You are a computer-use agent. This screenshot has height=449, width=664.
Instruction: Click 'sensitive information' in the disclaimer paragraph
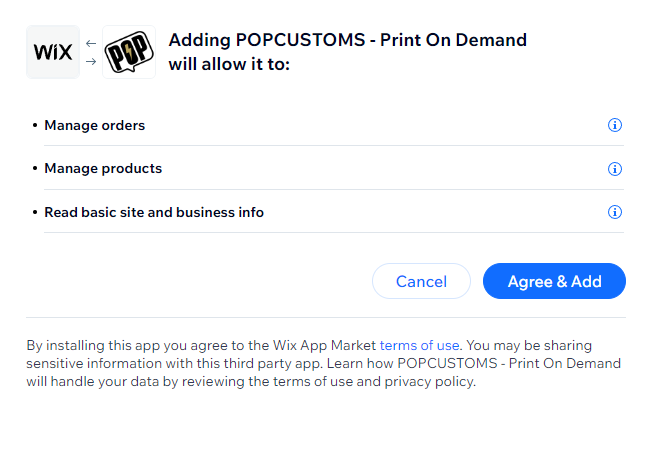point(94,363)
